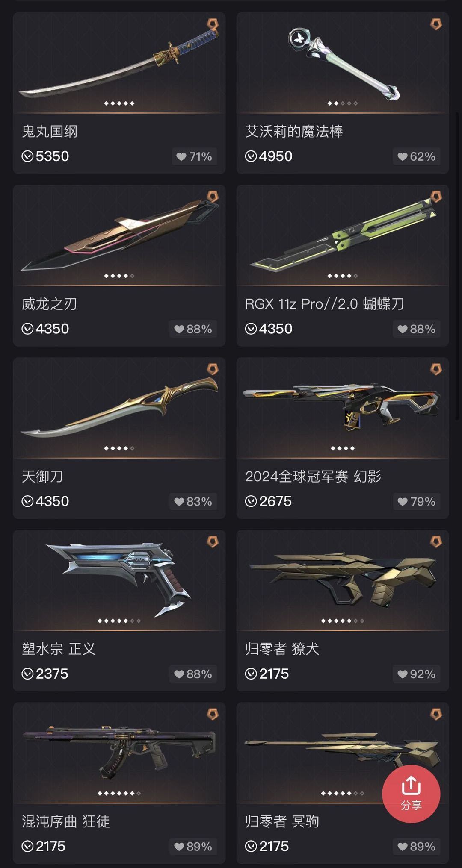The width and height of the screenshot is (462, 868).
Task: Click the orange rarity badge on 鬼丸国纲 card
Action: [x=213, y=24]
